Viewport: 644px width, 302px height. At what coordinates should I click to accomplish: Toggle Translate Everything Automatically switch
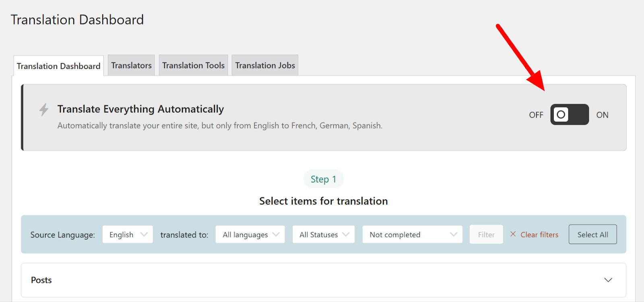(569, 115)
